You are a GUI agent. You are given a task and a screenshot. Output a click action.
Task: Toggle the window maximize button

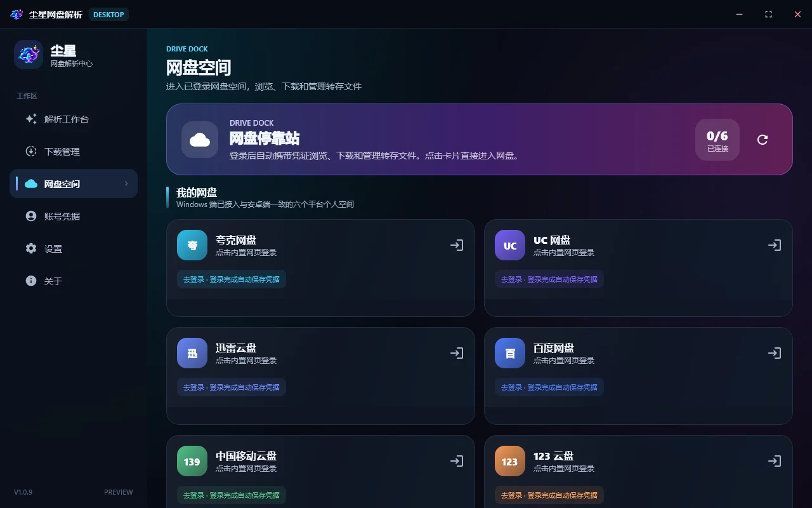coord(768,14)
